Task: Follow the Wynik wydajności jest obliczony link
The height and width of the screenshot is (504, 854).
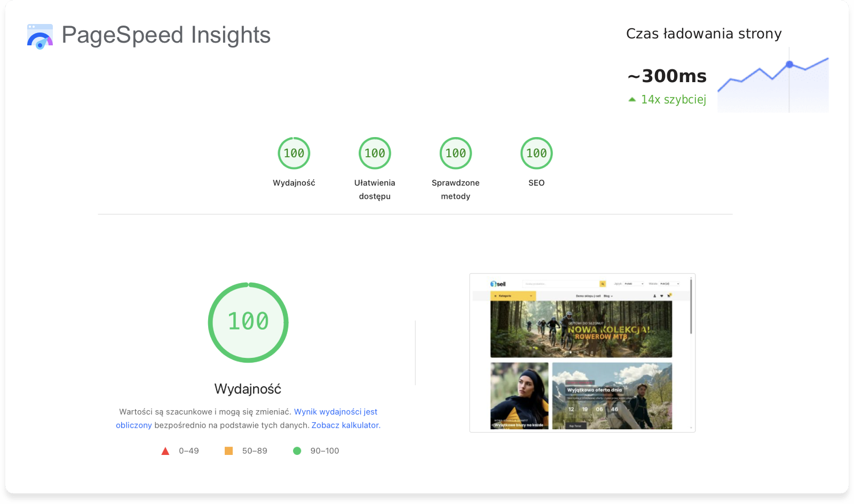Action: point(335,412)
